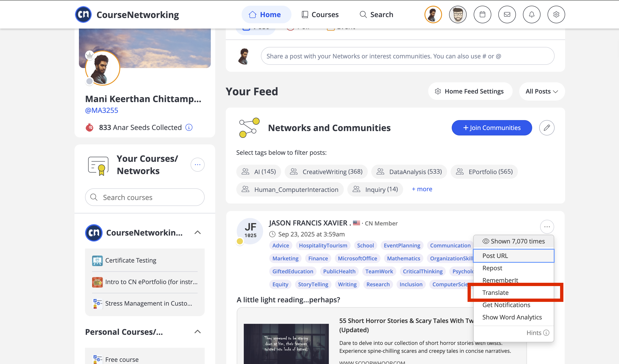Filter posts by AI (145) tag

tap(259, 171)
